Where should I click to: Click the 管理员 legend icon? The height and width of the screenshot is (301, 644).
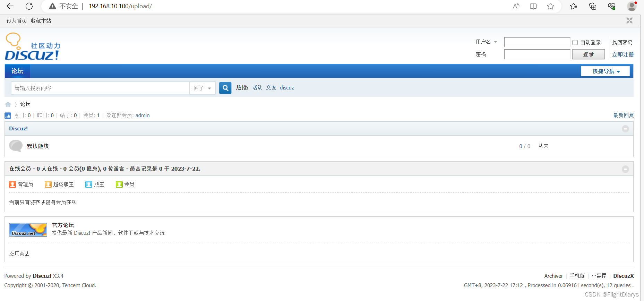pyautogui.click(x=12, y=184)
